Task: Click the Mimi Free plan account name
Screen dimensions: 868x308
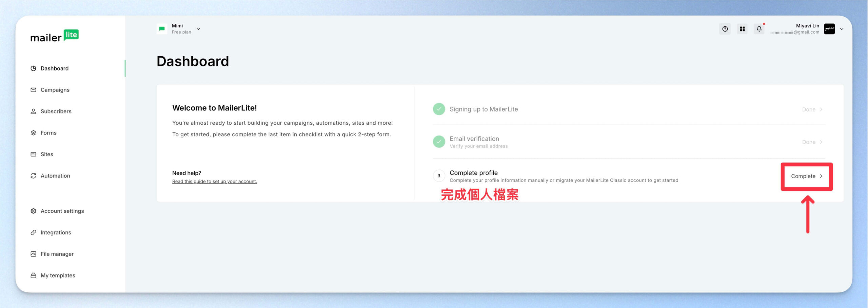Action: tap(177, 26)
